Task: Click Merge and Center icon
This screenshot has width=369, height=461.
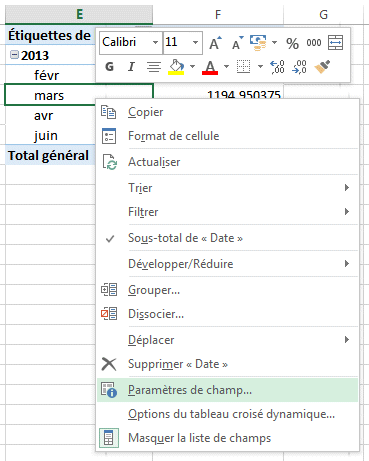Action: point(335,43)
